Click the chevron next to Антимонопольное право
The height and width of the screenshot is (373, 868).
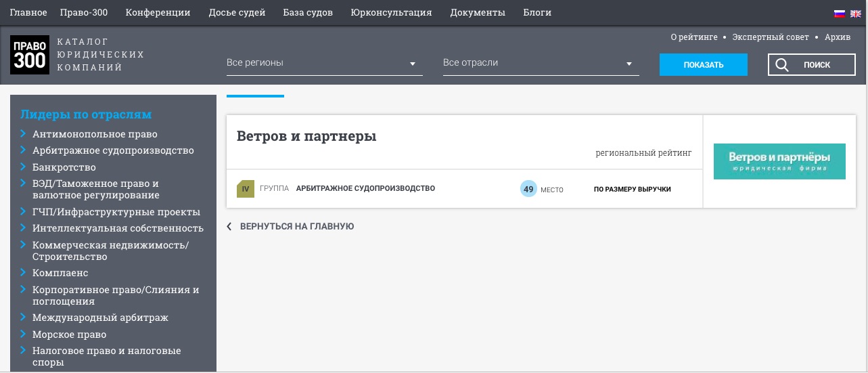coord(23,133)
